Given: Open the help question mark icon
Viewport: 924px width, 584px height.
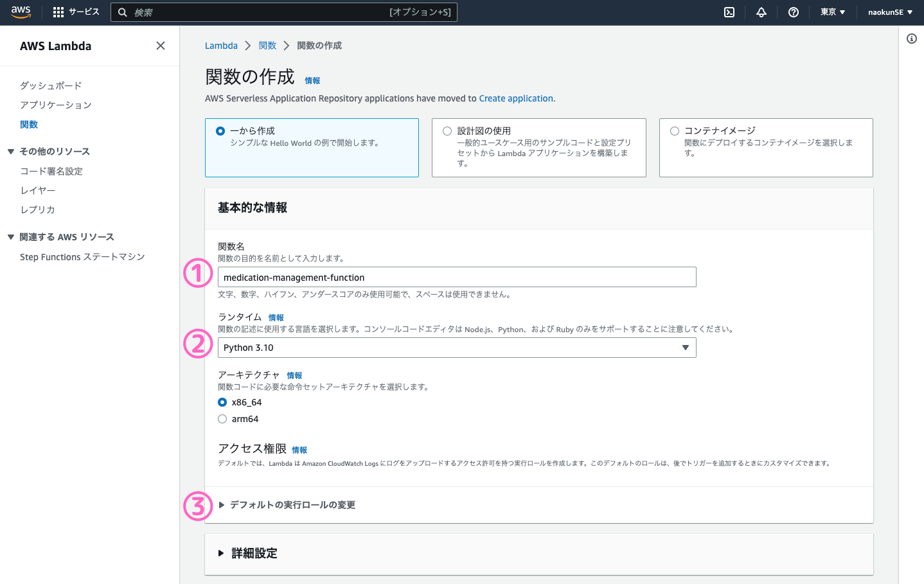Looking at the screenshot, I should (x=794, y=12).
